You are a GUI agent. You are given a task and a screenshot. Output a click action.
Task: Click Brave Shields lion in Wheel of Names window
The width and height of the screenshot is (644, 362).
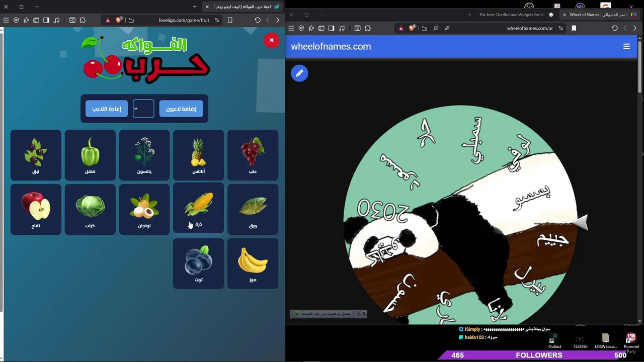[x=412, y=28]
